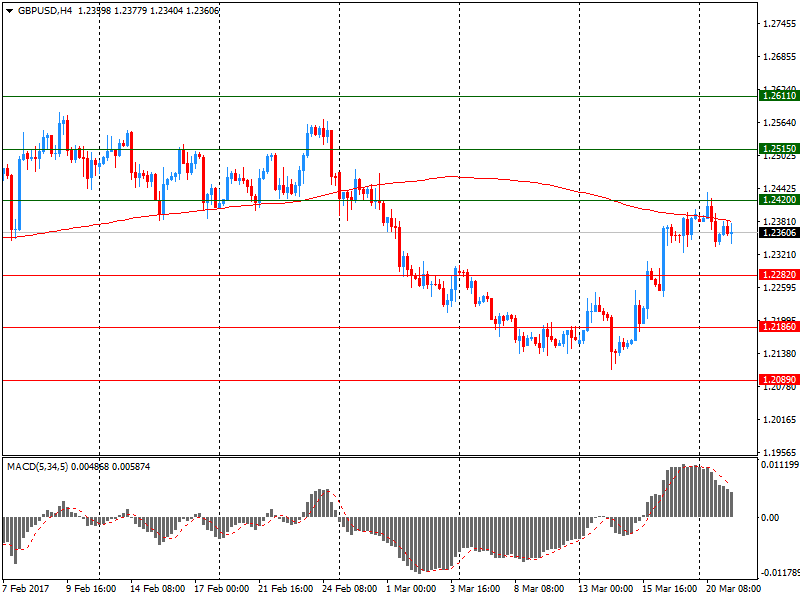Click the 17 Feb 00:00 time label
Screen dimensions: 800x600
(221, 589)
